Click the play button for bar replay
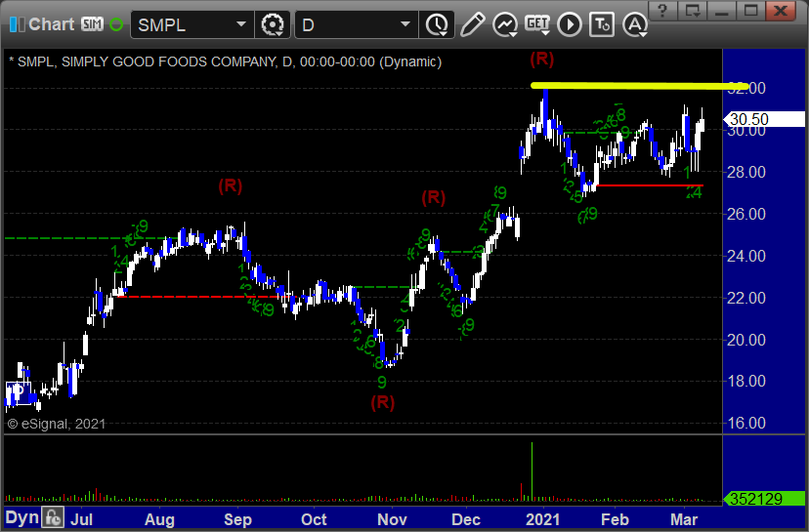The width and height of the screenshot is (809, 532). coord(570,24)
